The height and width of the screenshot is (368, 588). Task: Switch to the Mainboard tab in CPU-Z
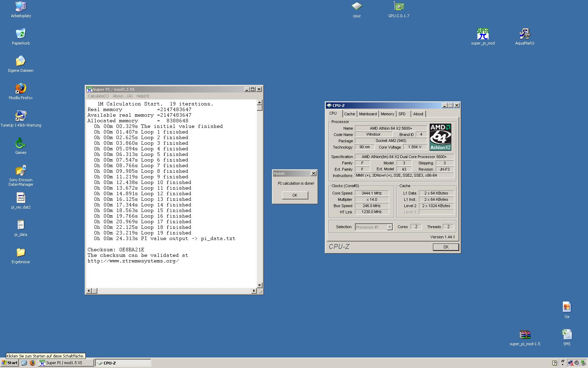pyautogui.click(x=368, y=114)
